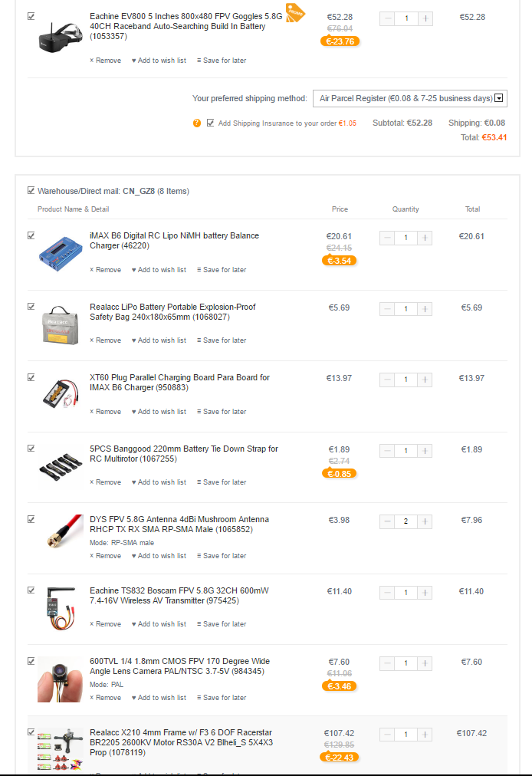Open the Eachine EV800 goggles product link

pyautogui.click(x=186, y=26)
